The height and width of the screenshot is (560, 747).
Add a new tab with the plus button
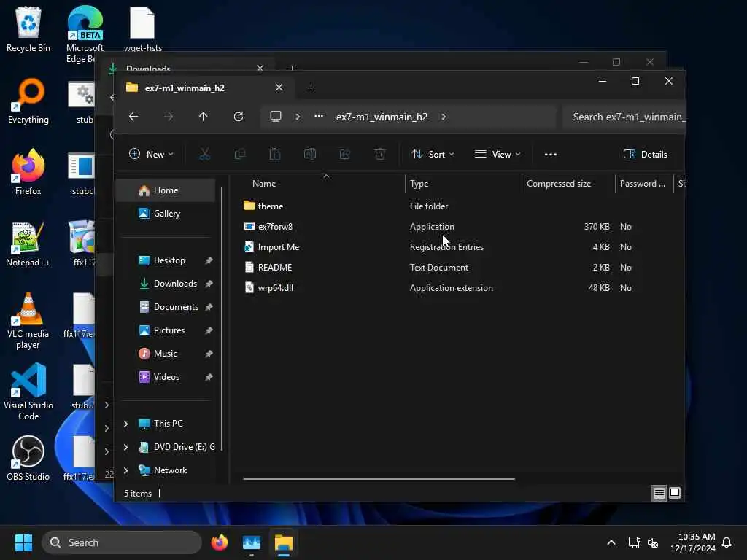311,88
